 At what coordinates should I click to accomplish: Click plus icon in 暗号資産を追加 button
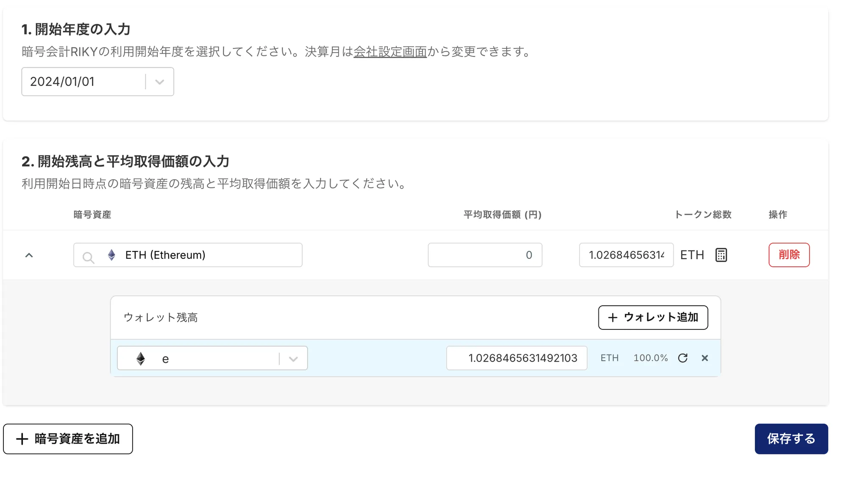(22, 439)
